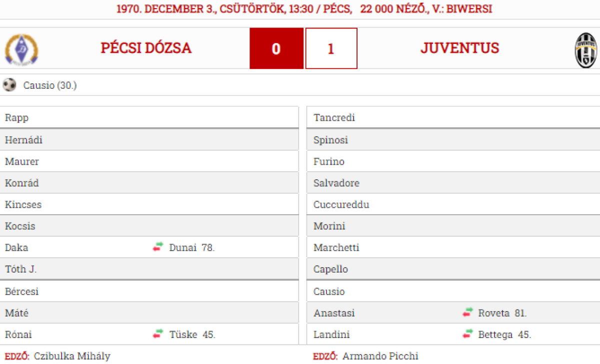
Task: Select Anastasi in the Juventus lineup
Action: pos(334,313)
